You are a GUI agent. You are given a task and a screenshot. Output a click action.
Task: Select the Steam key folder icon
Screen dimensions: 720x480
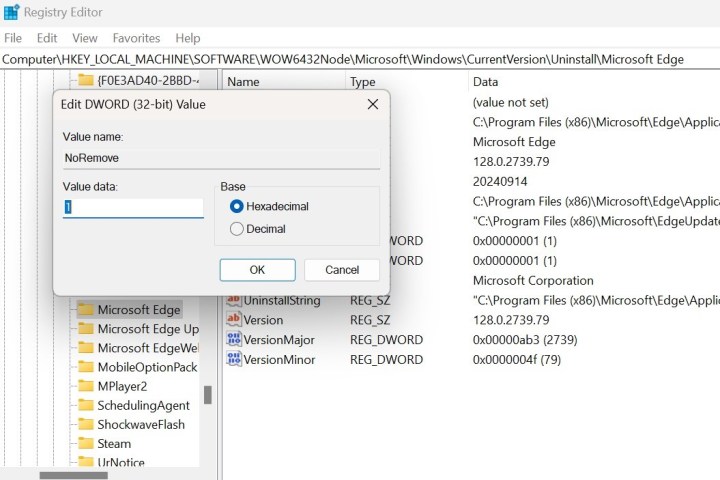coord(85,444)
